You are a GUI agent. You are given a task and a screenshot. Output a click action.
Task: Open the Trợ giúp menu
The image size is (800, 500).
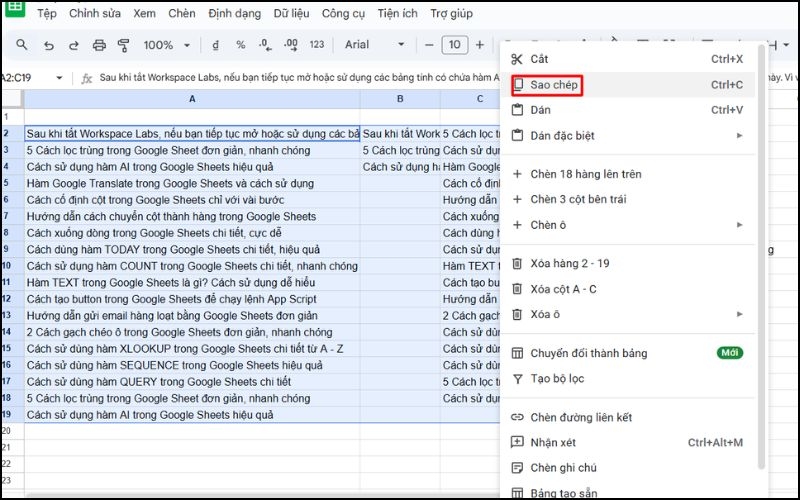pyautogui.click(x=452, y=14)
